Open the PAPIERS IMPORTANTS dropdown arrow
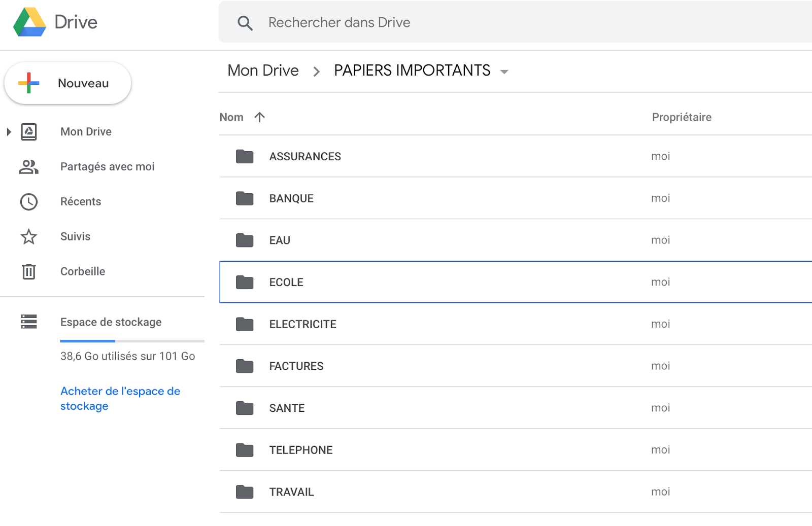This screenshot has height=526, width=812. click(504, 72)
